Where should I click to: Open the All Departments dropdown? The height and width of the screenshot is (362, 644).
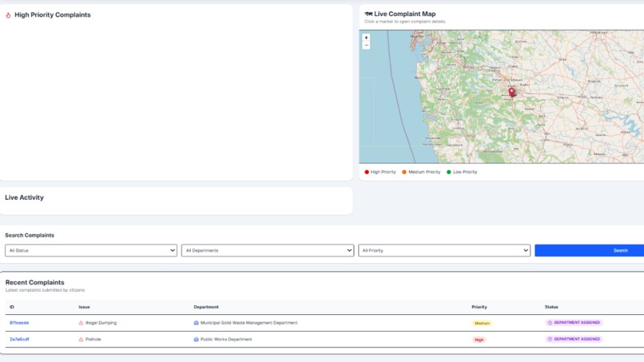tap(268, 250)
